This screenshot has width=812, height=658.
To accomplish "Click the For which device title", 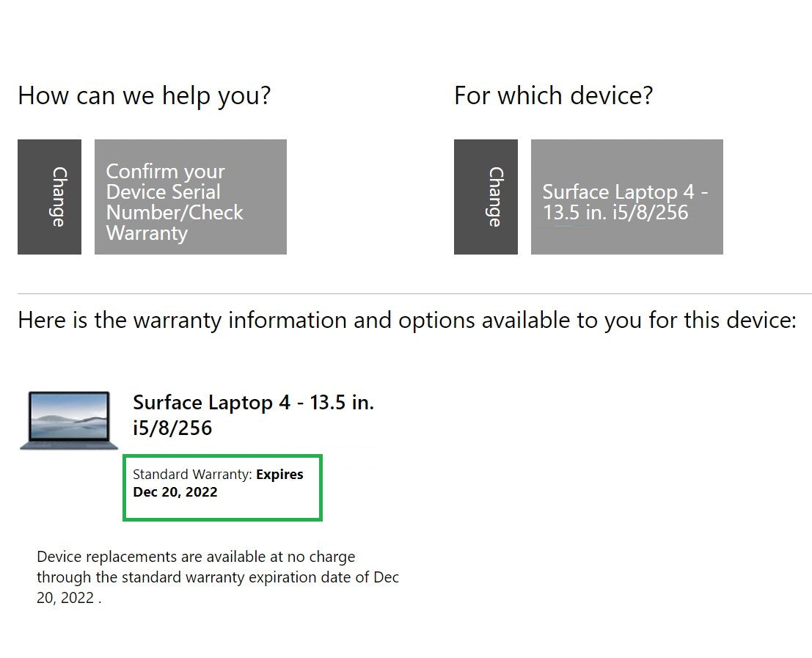I will click(x=554, y=95).
